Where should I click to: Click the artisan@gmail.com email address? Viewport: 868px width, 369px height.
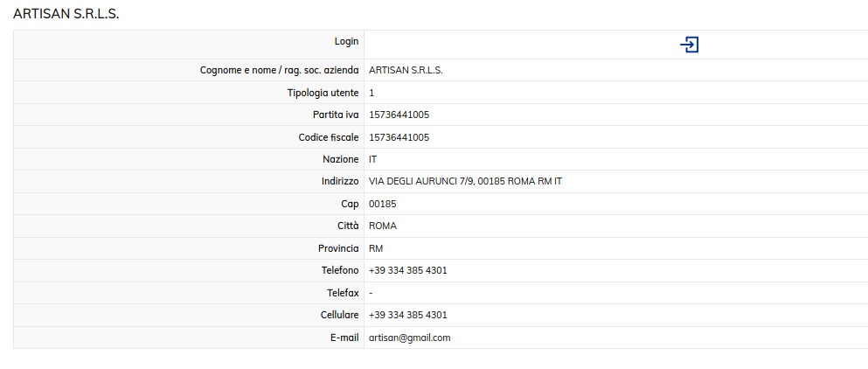(x=409, y=338)
